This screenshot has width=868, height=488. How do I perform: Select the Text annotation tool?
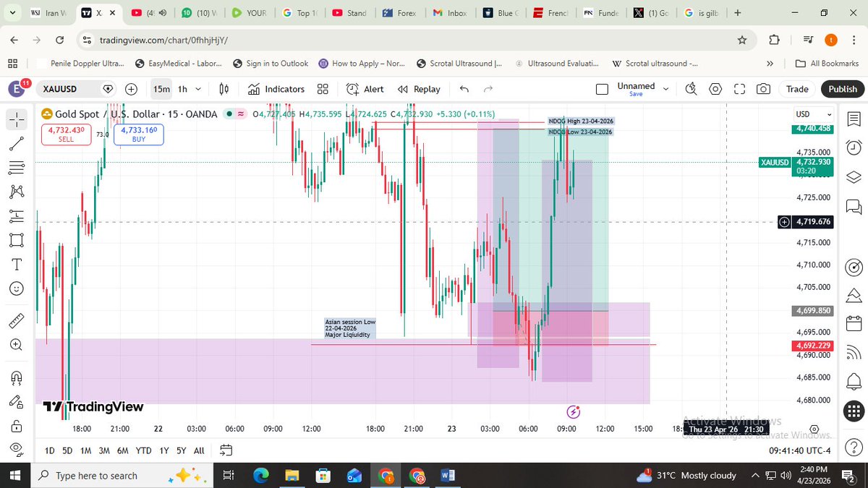(18, 264)
